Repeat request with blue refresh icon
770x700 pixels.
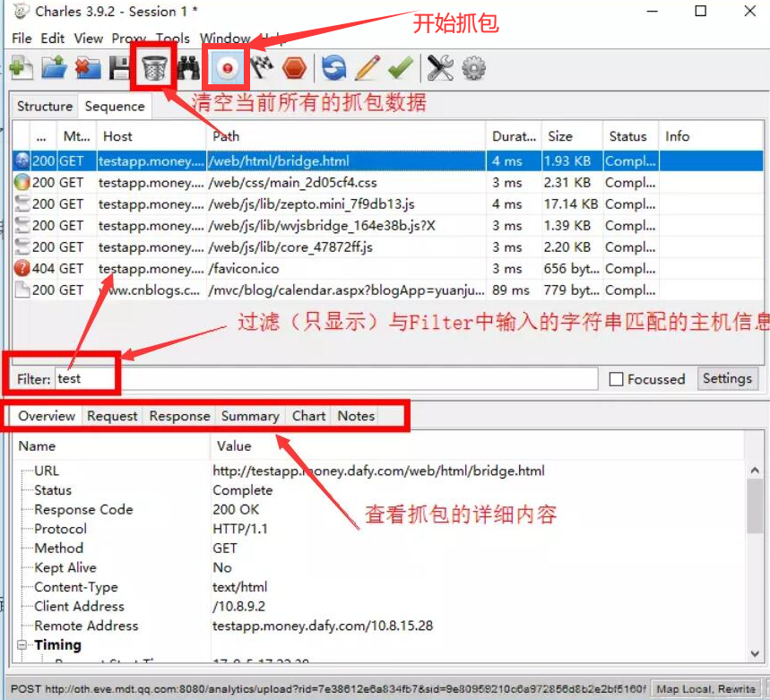pyautogui.click(x=334, y=67)
